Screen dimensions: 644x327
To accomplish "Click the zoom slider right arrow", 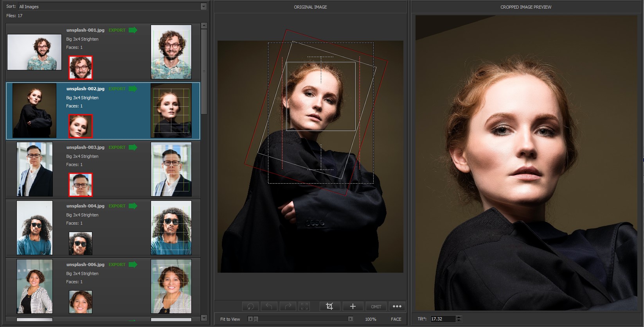I will pos(351,319).
